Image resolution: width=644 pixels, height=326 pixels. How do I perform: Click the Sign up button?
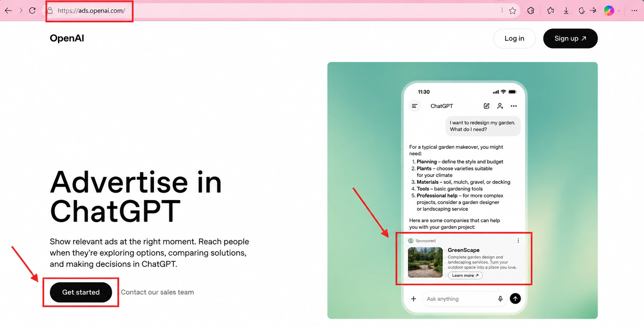pyautogui.click(x=570, y=38)
